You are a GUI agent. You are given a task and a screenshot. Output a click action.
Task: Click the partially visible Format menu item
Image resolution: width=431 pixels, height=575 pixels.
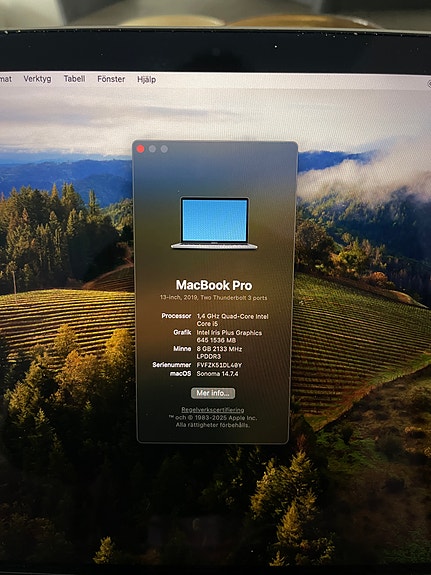tap(6, 78)
